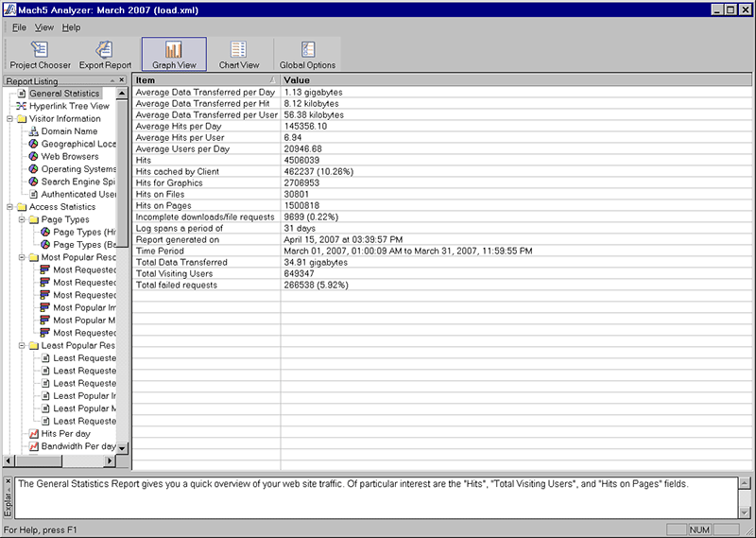Collapse the Most Popular Resources node

(x=22, y=257)
